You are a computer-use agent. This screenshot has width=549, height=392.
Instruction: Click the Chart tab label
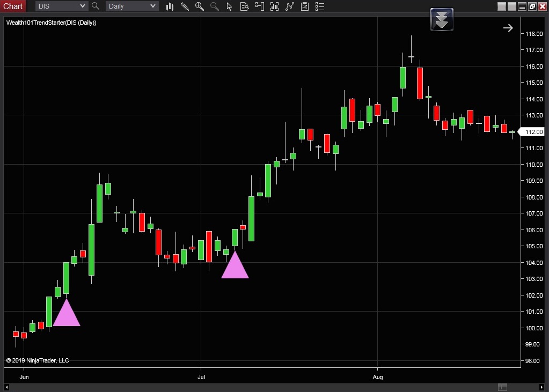point(13,6)
